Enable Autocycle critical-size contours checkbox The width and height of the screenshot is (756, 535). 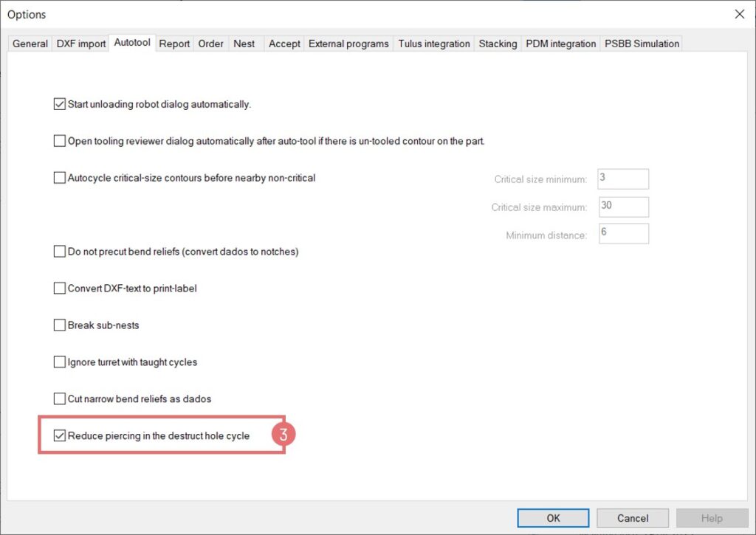coord(60,178)
